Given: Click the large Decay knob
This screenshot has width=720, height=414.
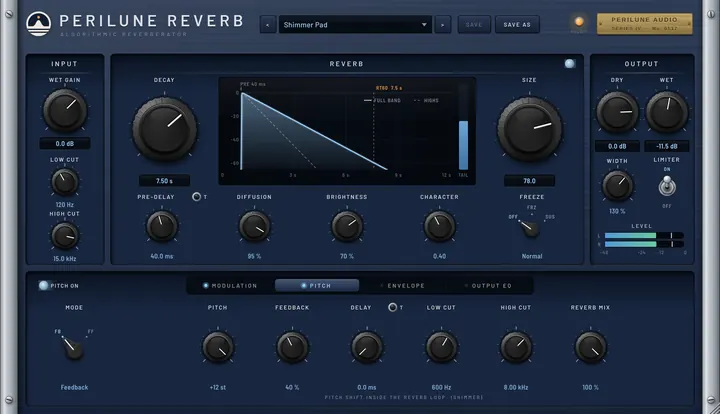Looking at the screenshot, I should pos(164,129).
